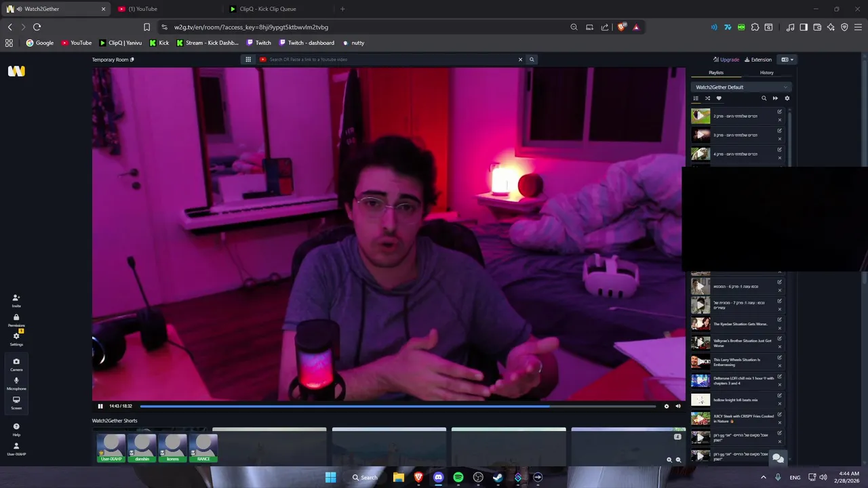The width and height of the screenshot is (868, 488).
Task: Play 'The Kyedae Situation Gets Worse' item
Action: 701,324
